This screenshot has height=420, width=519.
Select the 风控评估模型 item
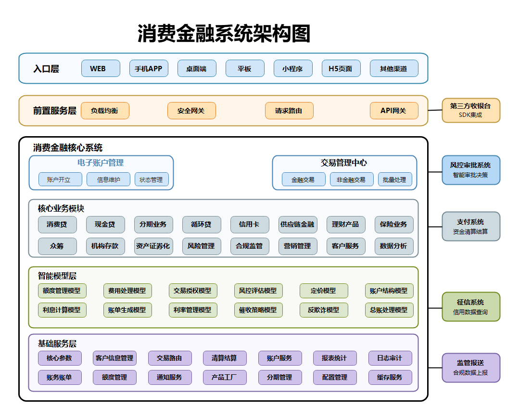(x=258, y=291)
